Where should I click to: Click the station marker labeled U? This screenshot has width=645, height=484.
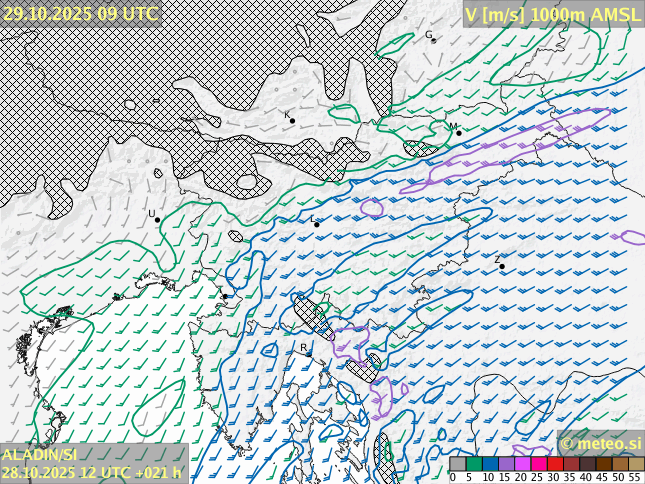(x=157, y=219)
